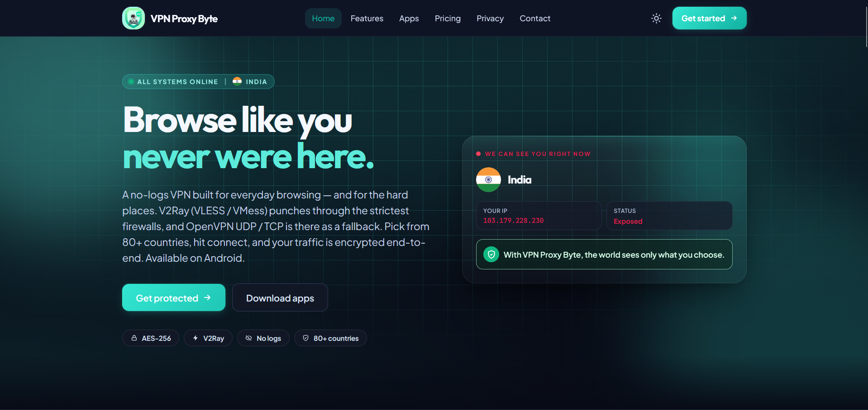Open the Privacy nav link
Image resolution: width=868 pixels, height=410 pixels.
pos(490,19)
